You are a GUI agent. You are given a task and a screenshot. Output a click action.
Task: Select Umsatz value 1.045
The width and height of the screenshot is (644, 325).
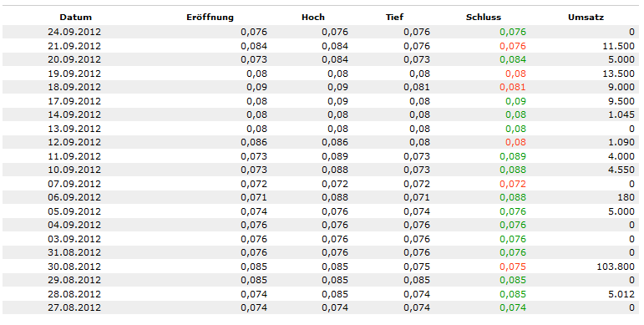621,114
